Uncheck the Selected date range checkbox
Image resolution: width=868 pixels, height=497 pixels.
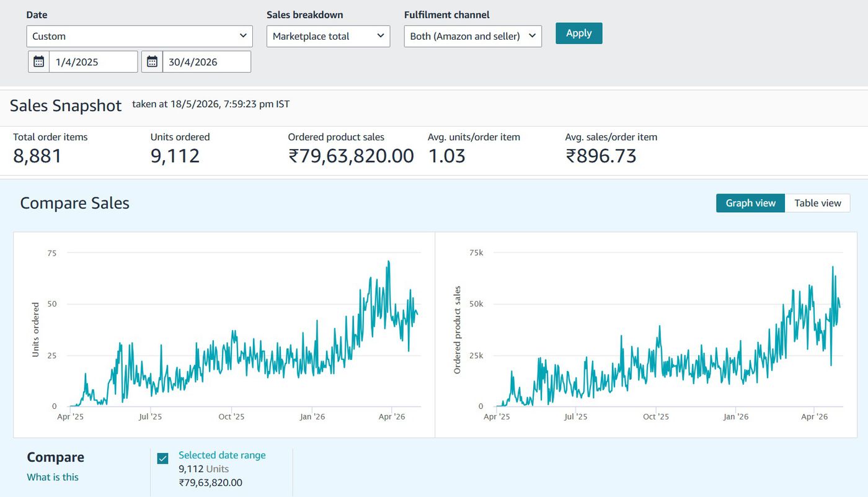point(162,459)
